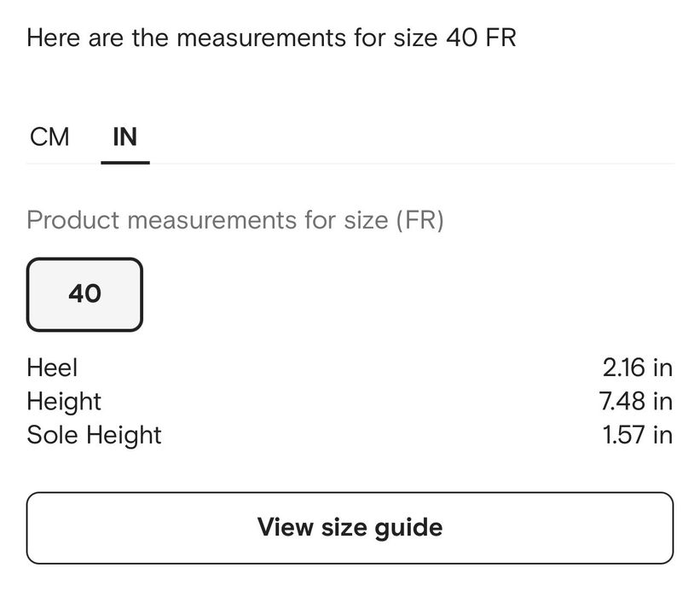Click the underline indicator beneath IN tab
Screen dimensions: 700x597
pyautogui.click(x=124, y=161)
